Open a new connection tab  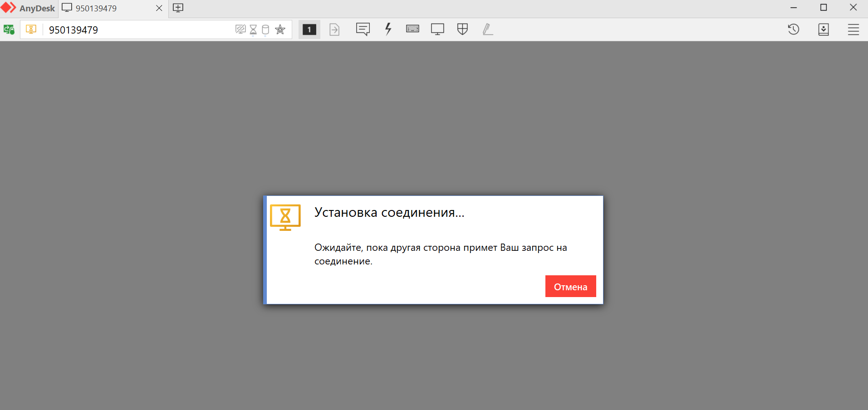click(178, 8)
